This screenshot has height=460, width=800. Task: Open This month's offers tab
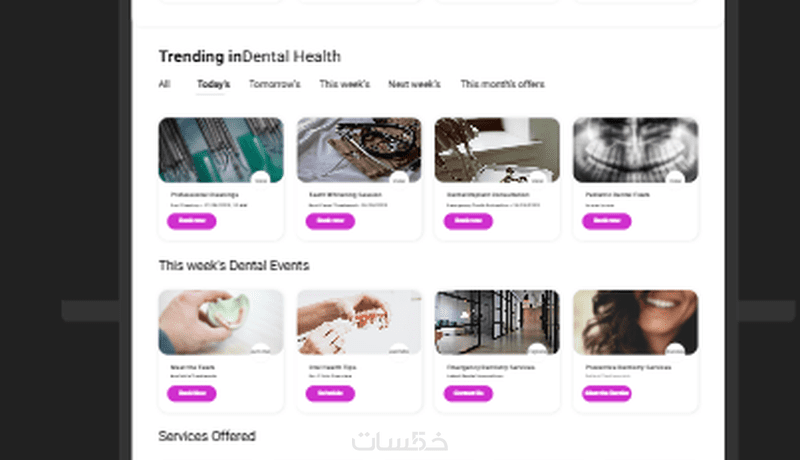coord(503,84)
